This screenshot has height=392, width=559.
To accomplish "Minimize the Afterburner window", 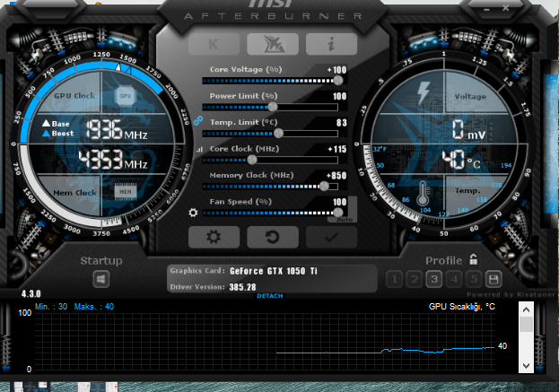I will pos(487,9).
